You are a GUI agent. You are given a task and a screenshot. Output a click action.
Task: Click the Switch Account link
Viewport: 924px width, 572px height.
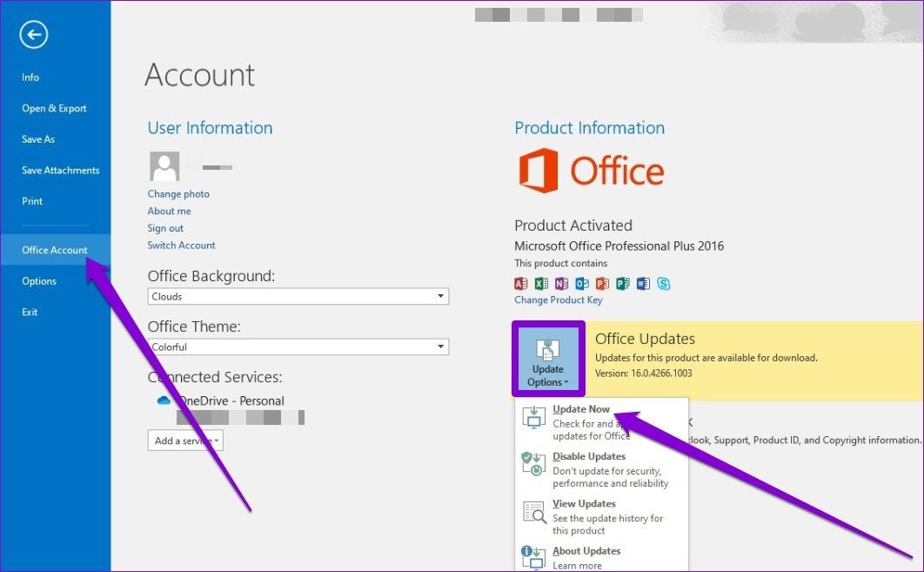click(x=182, y=246)
